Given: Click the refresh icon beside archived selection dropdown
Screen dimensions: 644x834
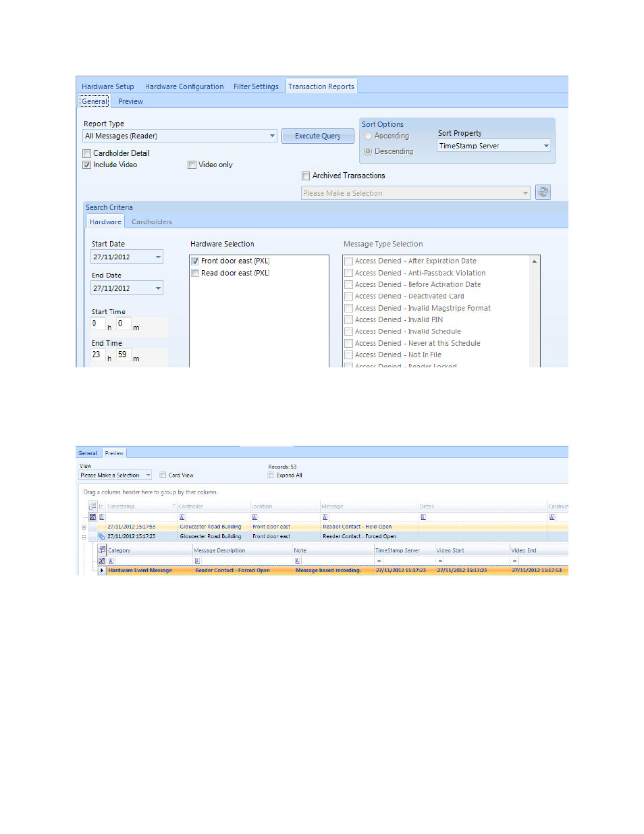Looking at the screenshot, I should pyautogui.click(x=543, y=192).
